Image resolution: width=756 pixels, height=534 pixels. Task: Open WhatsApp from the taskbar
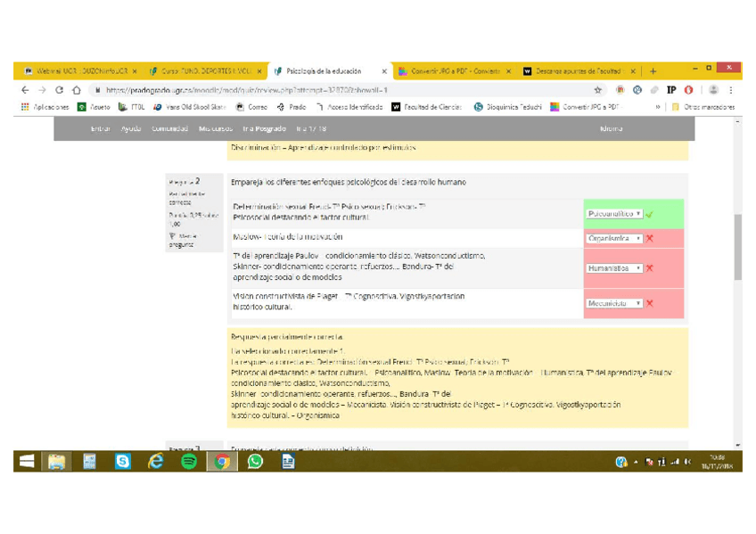[x=255, y=461]
